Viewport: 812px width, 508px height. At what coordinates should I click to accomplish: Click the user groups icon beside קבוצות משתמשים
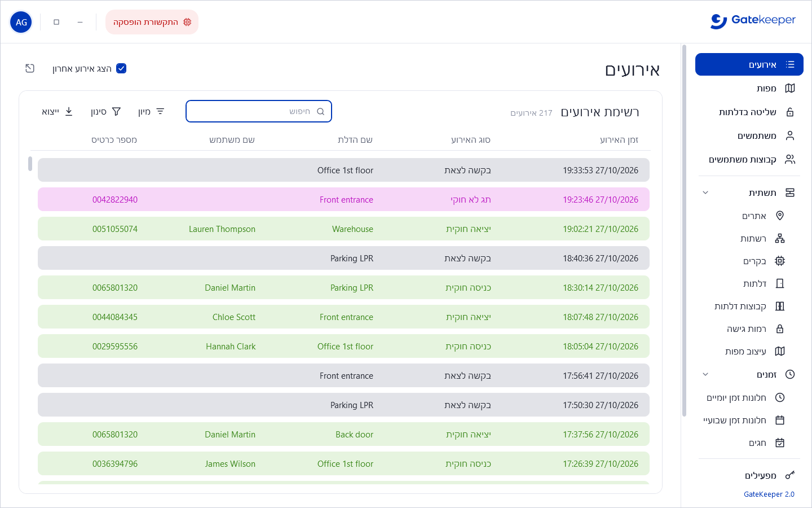tap(790, 159)
